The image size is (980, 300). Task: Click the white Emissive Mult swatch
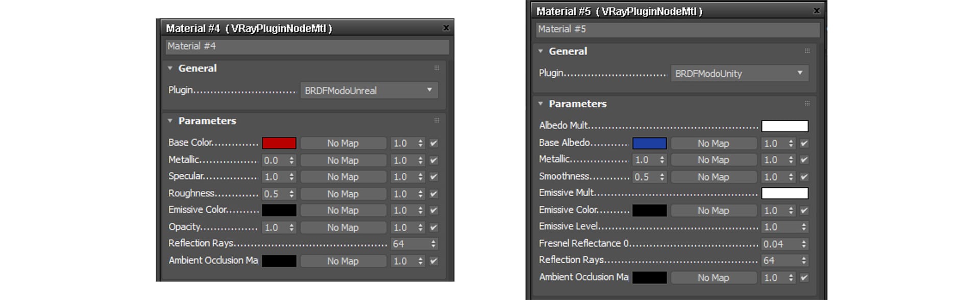tap(785, 193)
